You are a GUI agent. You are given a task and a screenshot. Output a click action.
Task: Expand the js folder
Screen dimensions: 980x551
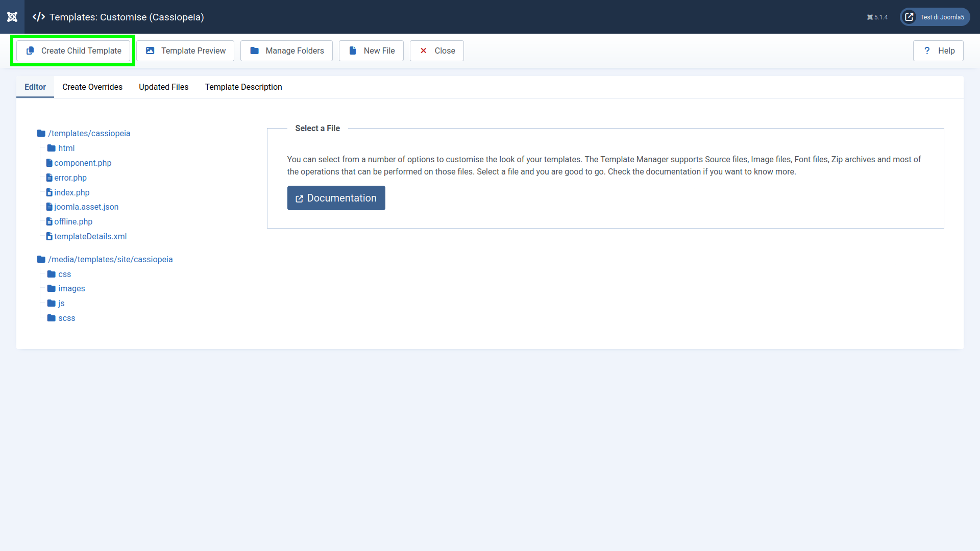tap(61, 303)
